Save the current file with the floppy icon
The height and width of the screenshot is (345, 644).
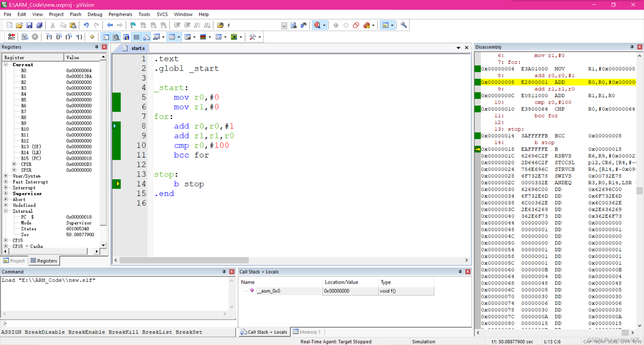pos(30,25)
